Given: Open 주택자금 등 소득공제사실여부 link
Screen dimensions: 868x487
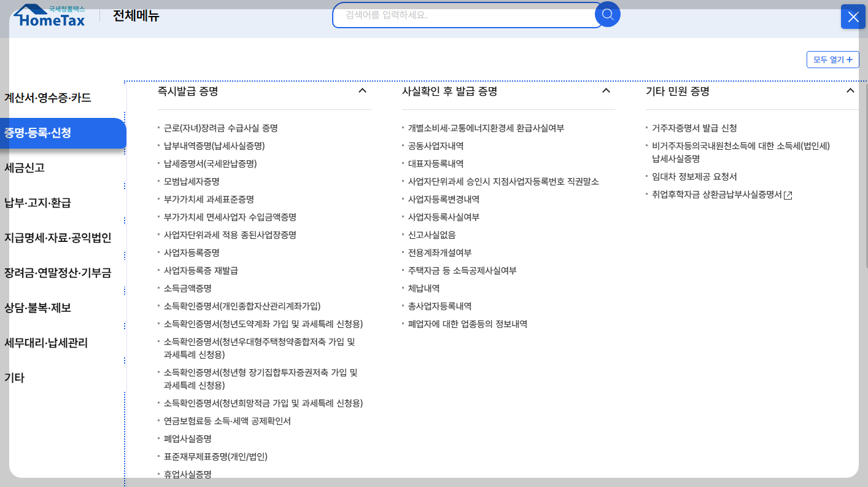Looking at the screenshot, I should click(462, 271).
